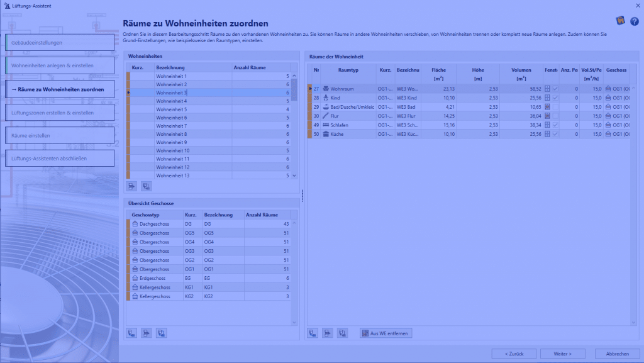Click the up arrow of the Wohneinheiten list scrollbar
The image size is (644, 363).
[x=294, y=76]
